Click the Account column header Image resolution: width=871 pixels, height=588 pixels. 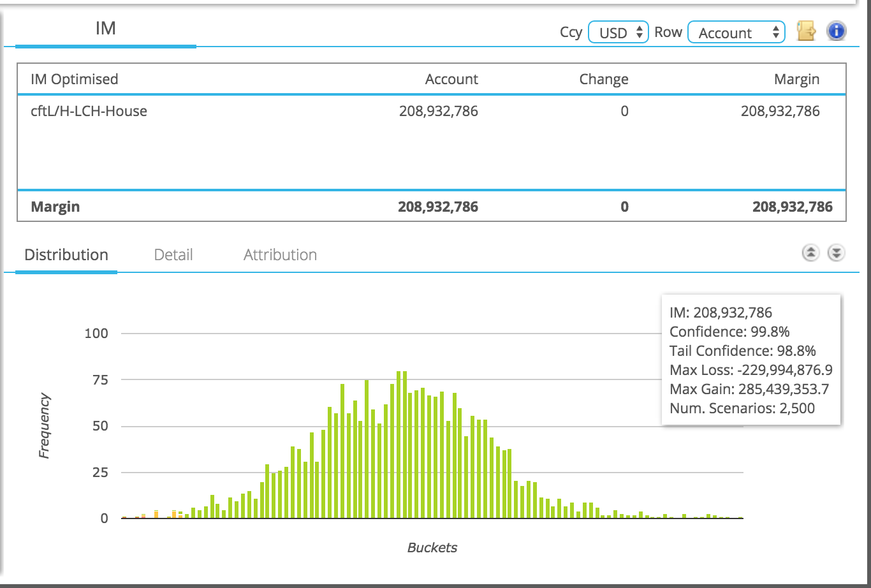451,79
